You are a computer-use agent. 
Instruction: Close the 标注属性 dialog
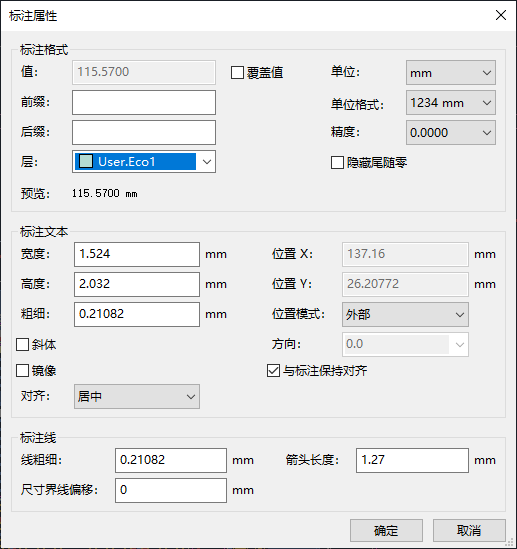point(501,15)
